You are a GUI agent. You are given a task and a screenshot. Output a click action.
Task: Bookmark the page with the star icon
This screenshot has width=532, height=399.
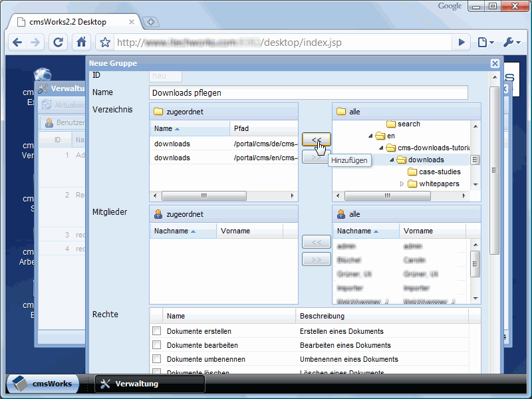(105, 43)
